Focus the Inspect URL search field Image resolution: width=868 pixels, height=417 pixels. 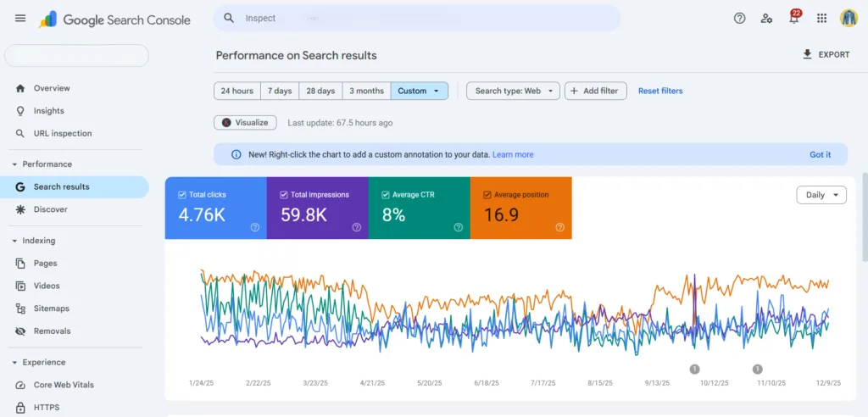point(424,18)
